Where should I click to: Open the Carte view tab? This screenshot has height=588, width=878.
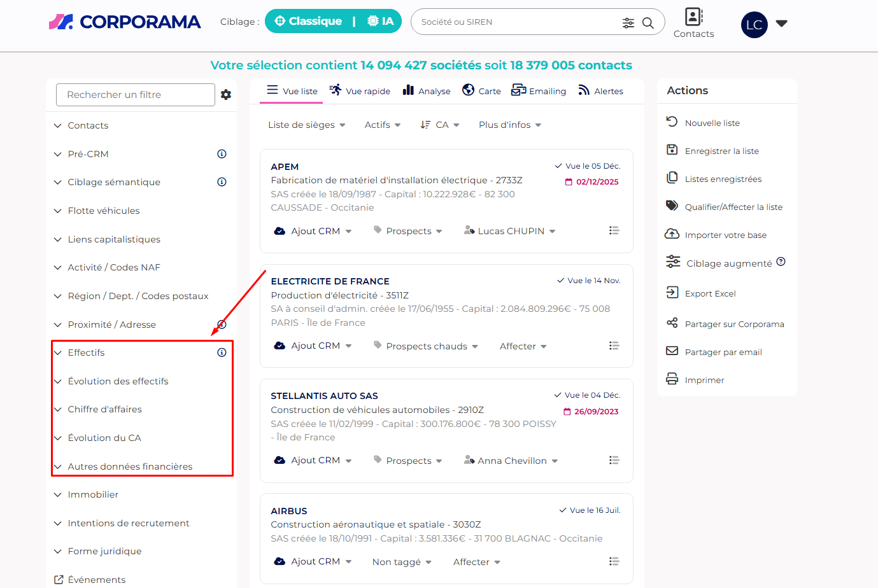click(481, 91)
